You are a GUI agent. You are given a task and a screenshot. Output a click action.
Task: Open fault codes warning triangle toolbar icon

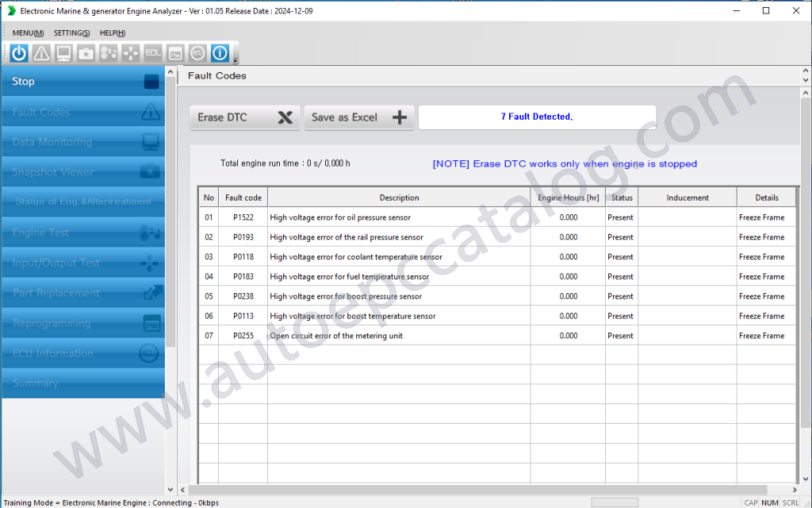click(x=41, y=53)
